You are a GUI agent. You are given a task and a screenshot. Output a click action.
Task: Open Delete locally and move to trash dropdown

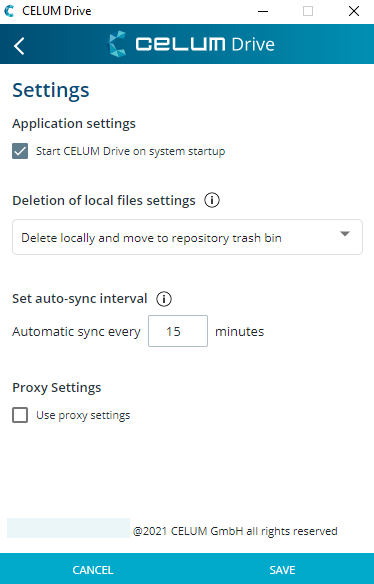click(x=187, y=237)
